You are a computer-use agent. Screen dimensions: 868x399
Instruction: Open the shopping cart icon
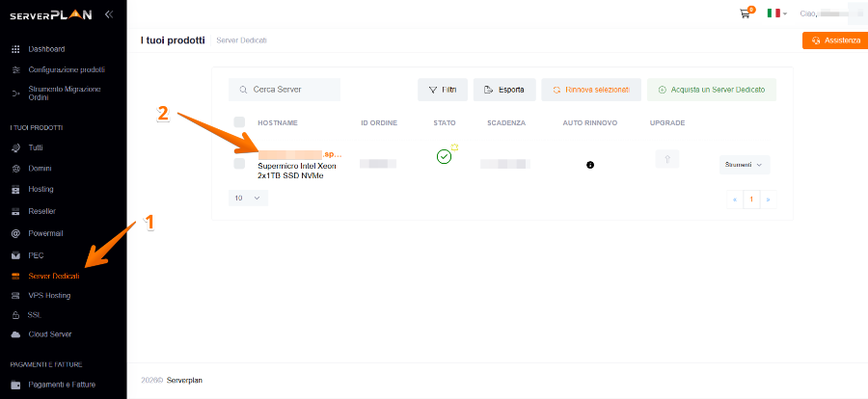[x=745, y=13]
